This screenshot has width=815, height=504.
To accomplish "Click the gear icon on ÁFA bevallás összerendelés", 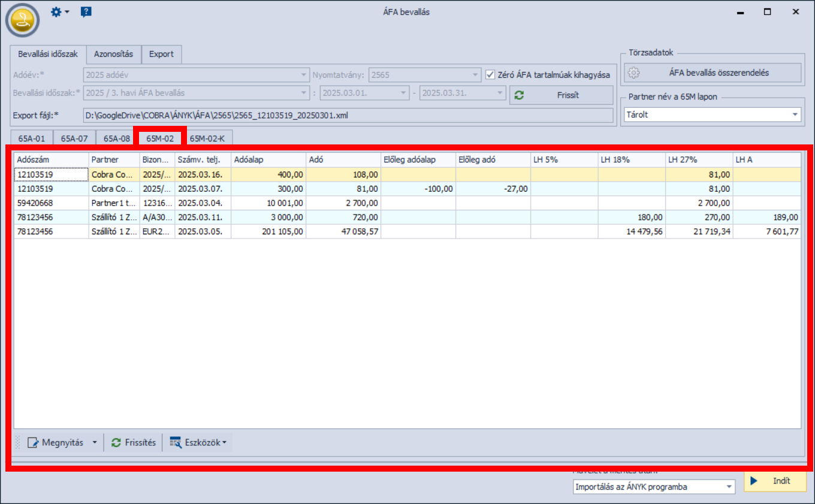I will [x=634, y=73].
